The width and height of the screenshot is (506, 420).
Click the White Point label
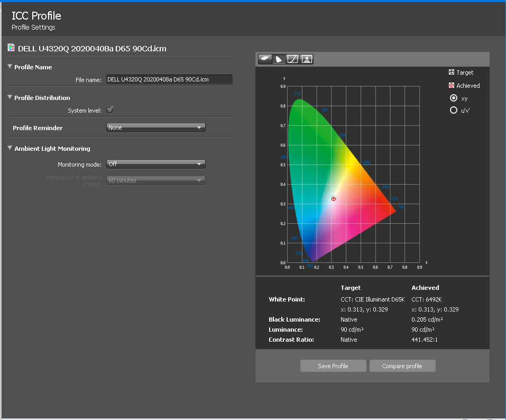[x=287, y=299]
